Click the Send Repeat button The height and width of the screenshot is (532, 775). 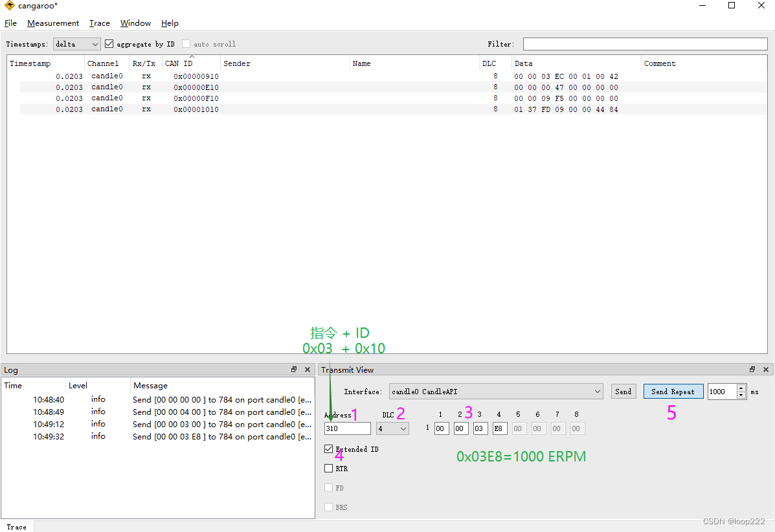pos(673,392)
